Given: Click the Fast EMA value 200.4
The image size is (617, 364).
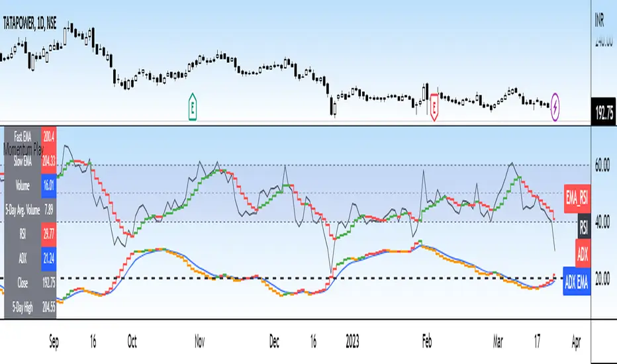Looking at the screenshot, I should tap(49, 136).
